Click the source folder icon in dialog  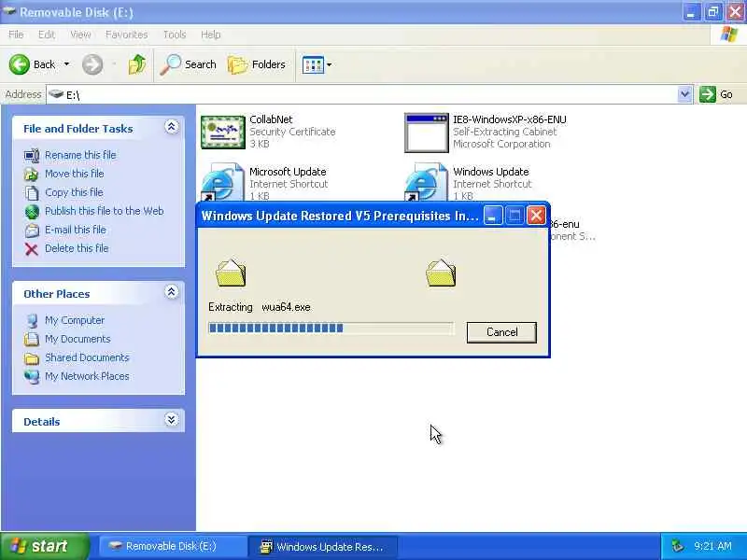[x=231, y=273]
